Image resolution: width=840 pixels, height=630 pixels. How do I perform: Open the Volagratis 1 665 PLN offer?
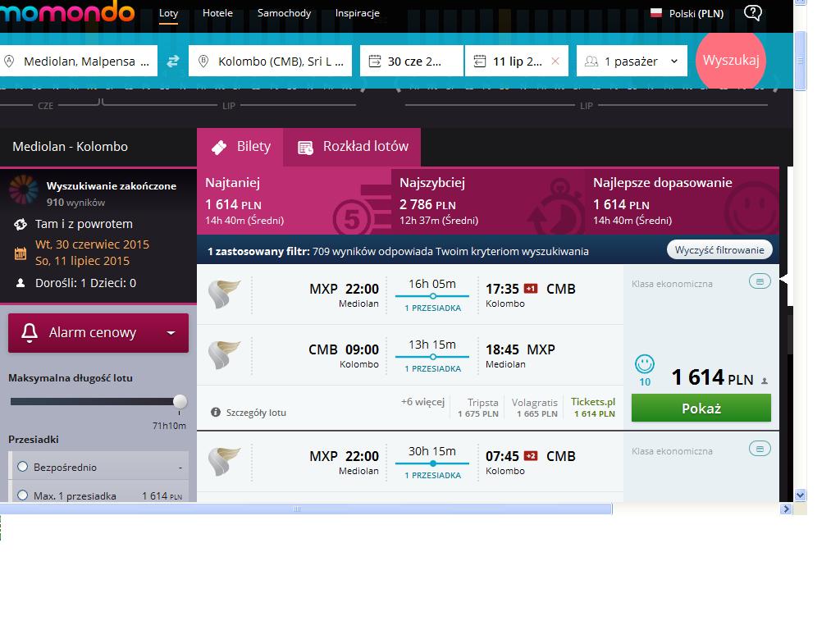tap(535, 408)
